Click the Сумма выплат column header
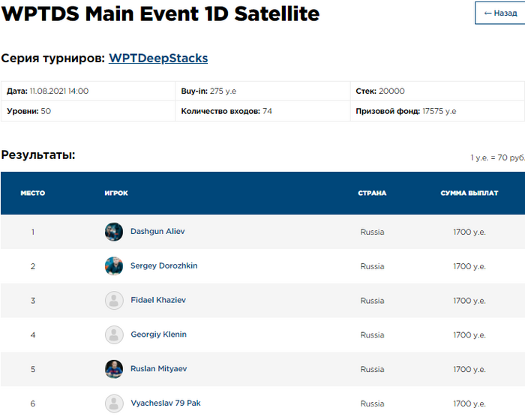The image size is (525, 420). click(x=469, y=193)
